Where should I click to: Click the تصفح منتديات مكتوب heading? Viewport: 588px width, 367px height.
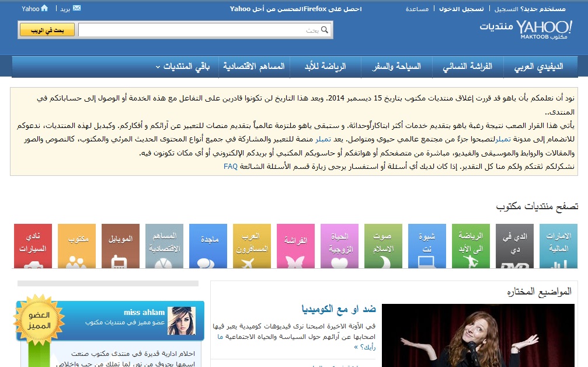(x=537, y=206)
